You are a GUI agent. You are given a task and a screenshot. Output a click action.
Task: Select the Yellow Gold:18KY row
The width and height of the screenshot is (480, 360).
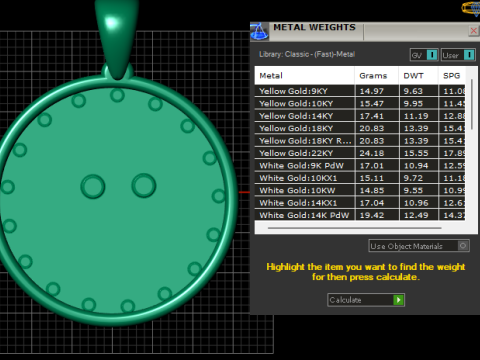pyautogui.click(x=360, y=128)
